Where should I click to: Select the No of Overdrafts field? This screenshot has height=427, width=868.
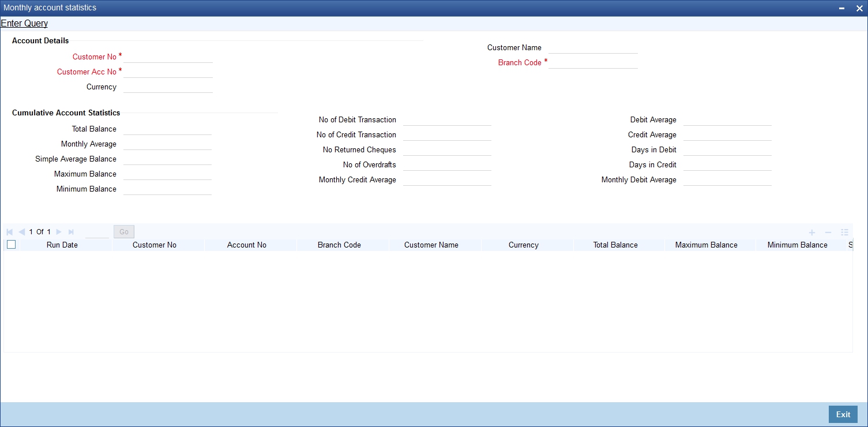pos(447,164)
